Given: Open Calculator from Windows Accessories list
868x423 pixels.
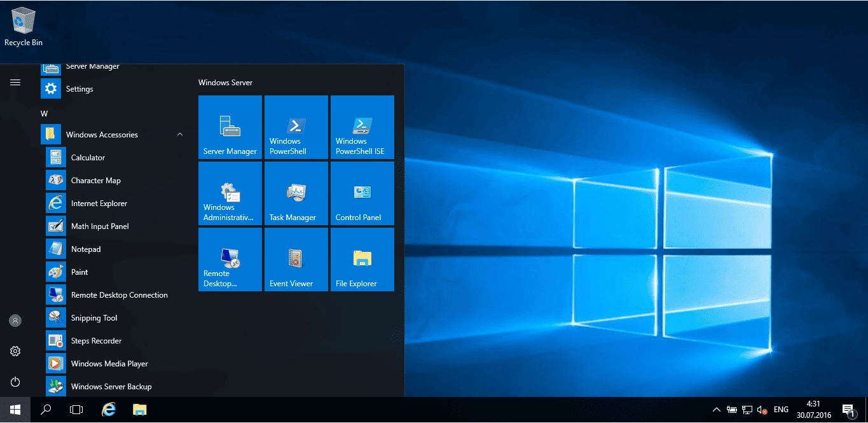Looking at the screenshot, I should (x=114, y=158).
